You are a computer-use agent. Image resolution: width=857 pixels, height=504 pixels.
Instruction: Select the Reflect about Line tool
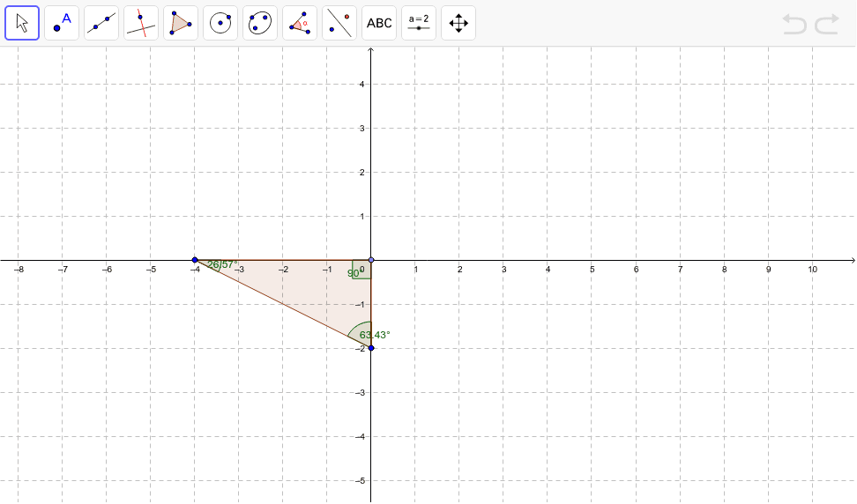tap(339, 23)
